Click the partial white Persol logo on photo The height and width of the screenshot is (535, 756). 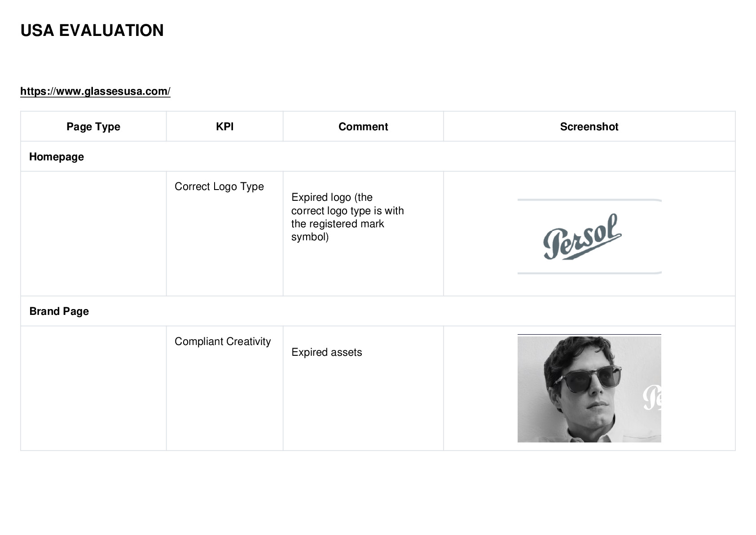(652, 398)
